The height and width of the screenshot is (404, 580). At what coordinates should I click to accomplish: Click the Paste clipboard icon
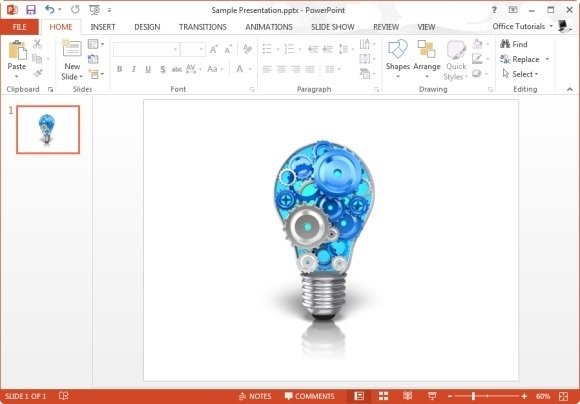(17, 50)
